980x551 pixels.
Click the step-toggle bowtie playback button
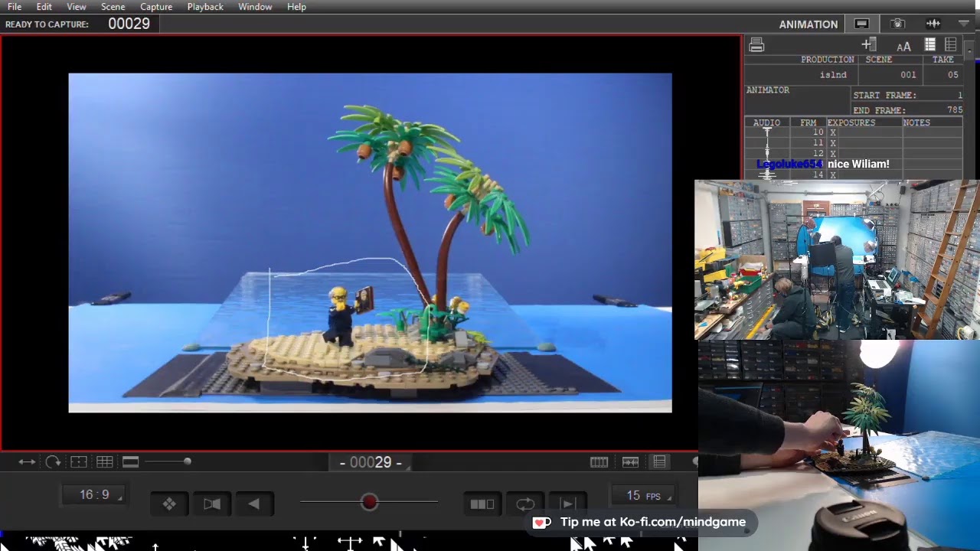click(x=212, y=504)
